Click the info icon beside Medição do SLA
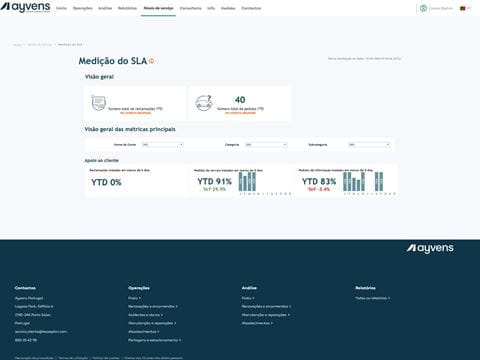This screenshot has width=480, height=360. click(x=152, y=61)
